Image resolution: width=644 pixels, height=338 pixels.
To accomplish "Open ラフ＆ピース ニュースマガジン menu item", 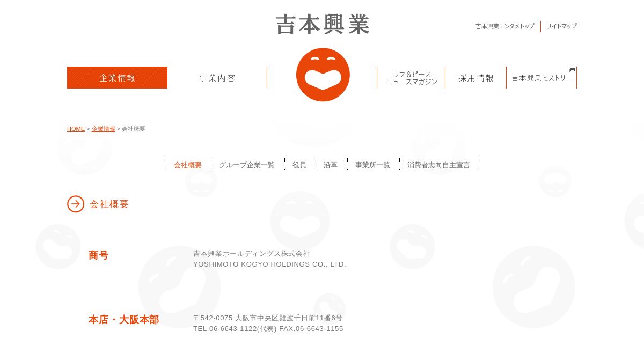I will 412,78.
